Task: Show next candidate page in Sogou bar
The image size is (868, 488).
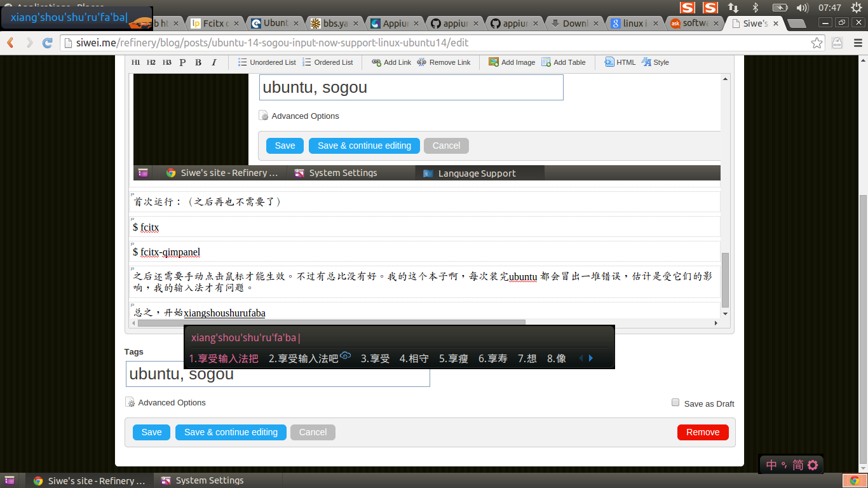Action: (x=590, y=358)
